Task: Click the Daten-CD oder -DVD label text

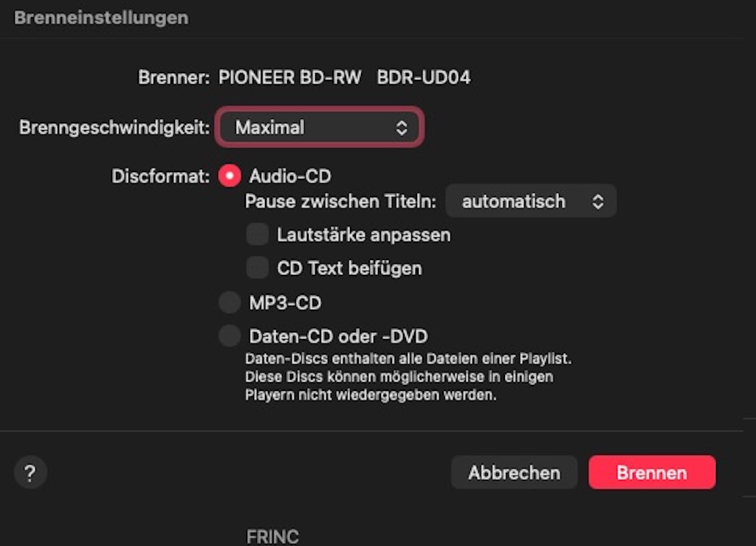Action: tap(338, 337)
